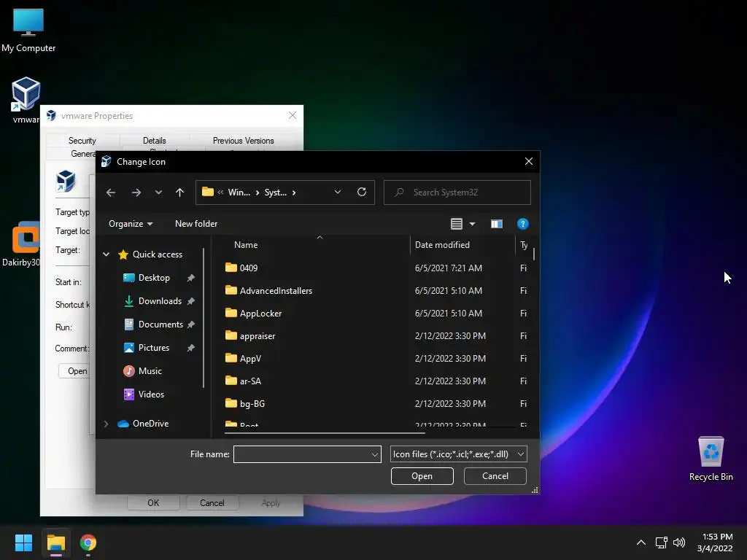Click OK in vmware Properties
747x560 pixels.
pyautogui.click(x=153, y=503)
